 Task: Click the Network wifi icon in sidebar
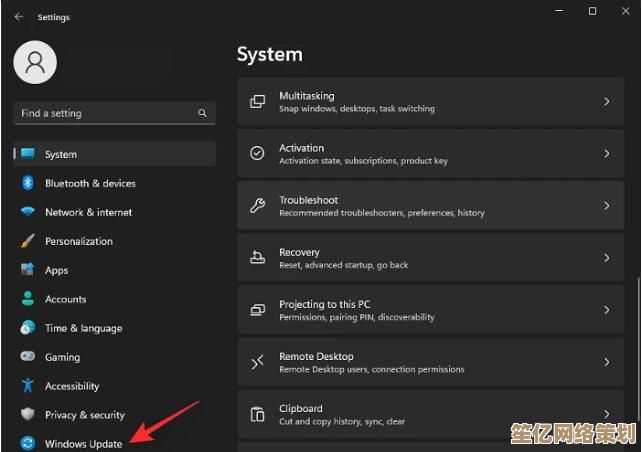(28, 212)
